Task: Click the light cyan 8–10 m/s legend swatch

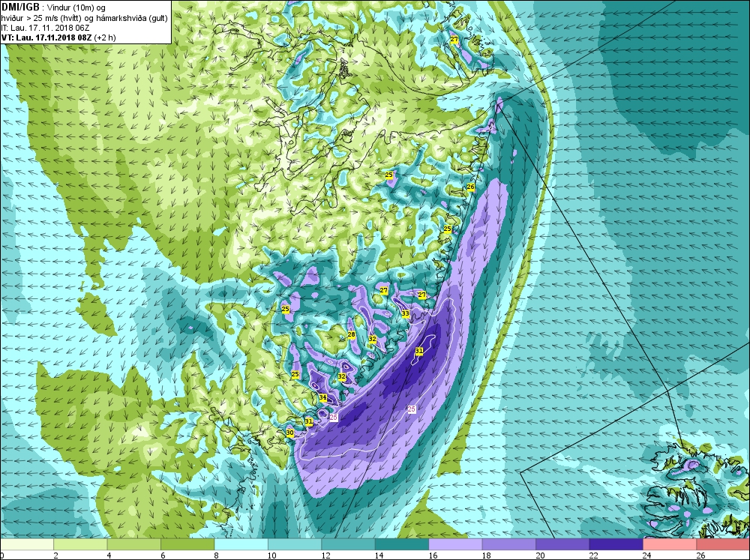Action: point(241,544)
